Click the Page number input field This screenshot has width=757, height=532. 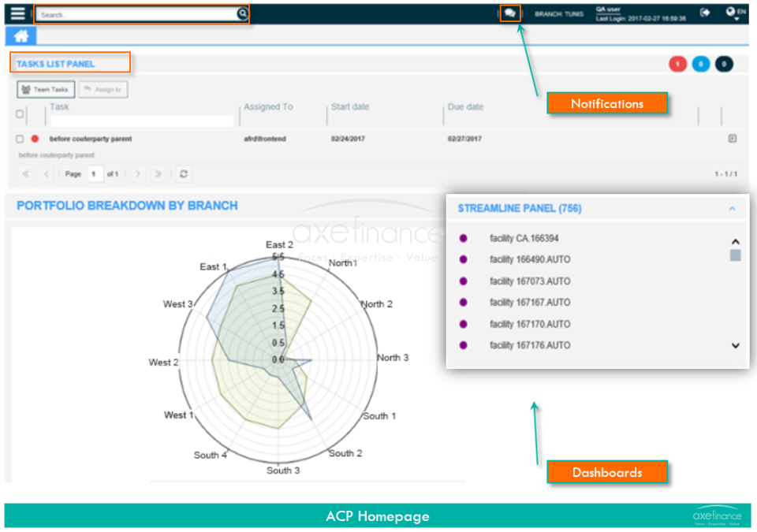[95, 173]
